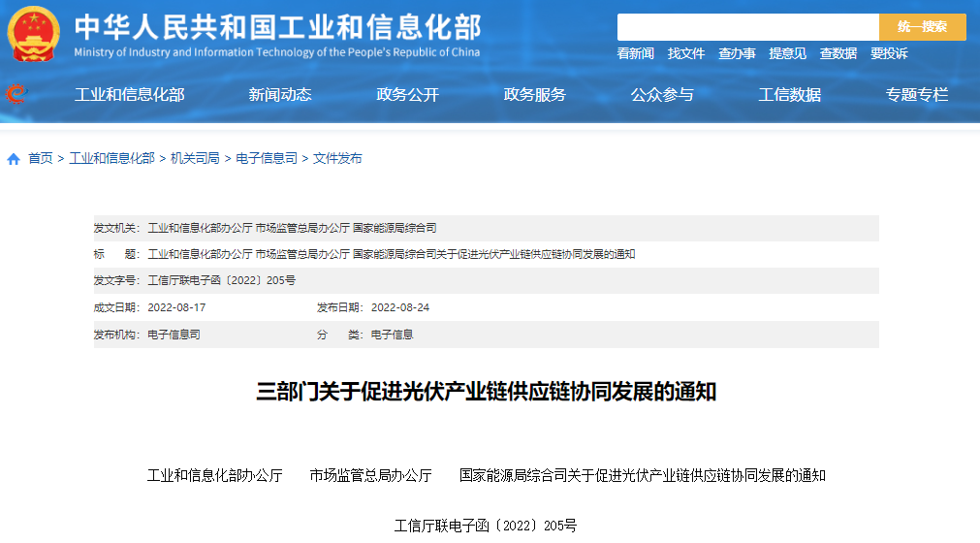Open the 专题专栏 menu item
Image resolution: width=980 pixels, height=543 pixels.
pos(916,95)
